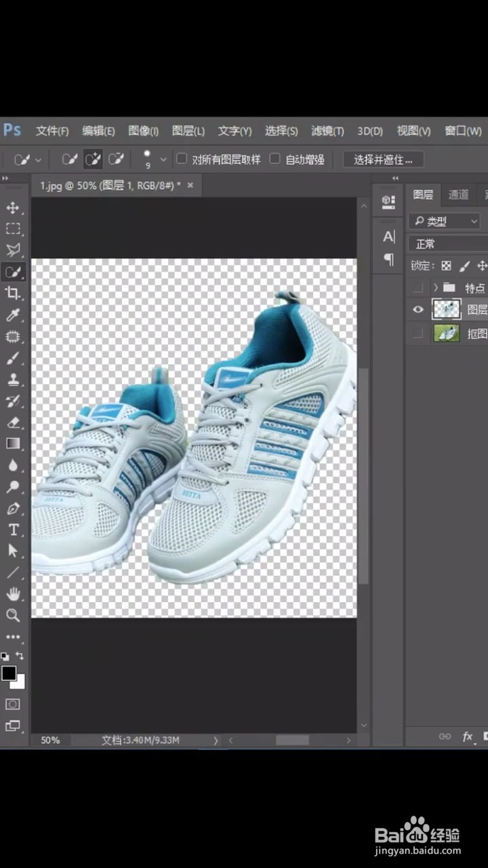
Task: Select the Quick Selection tool in toolbox
Action: pyautogui.click(x=13, y=272)
